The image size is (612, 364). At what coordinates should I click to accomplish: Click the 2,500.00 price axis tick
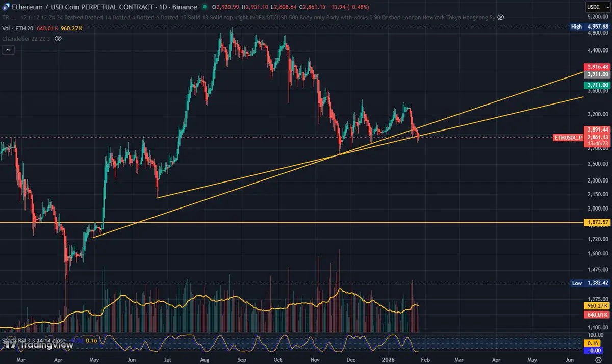(x=597, y=164)
